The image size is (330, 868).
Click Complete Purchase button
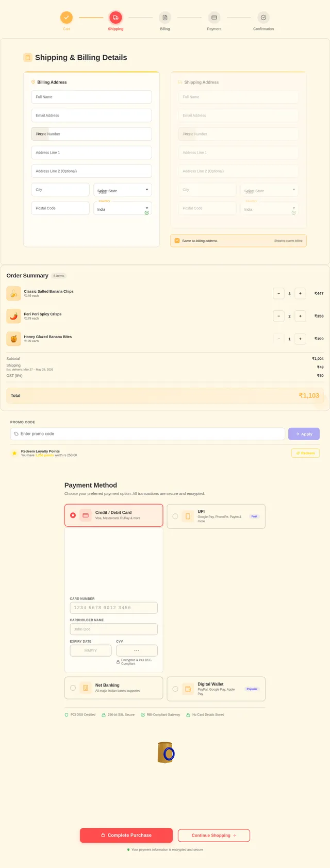126,835
